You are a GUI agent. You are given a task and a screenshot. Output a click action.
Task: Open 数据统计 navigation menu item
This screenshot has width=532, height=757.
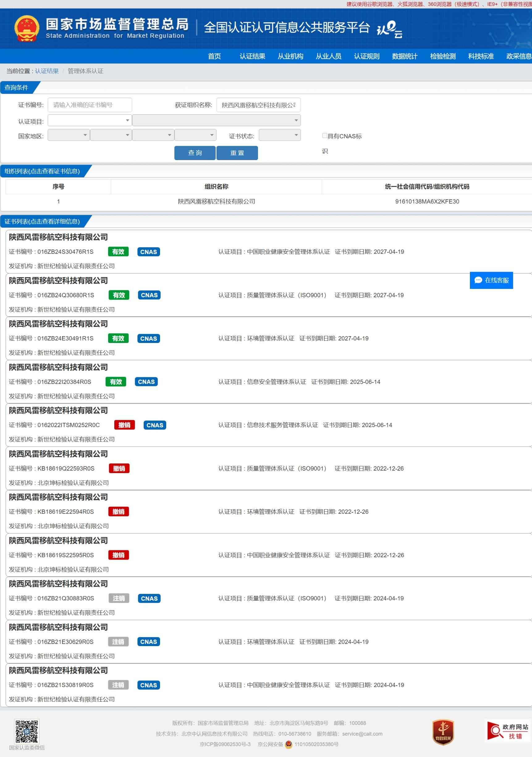click(405, 56)
